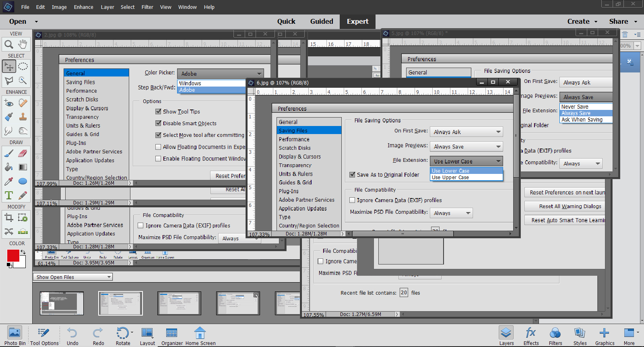This screenshot has height=347, width=644.
Task: Select the Recompose tool
Action: pos(23,218)
